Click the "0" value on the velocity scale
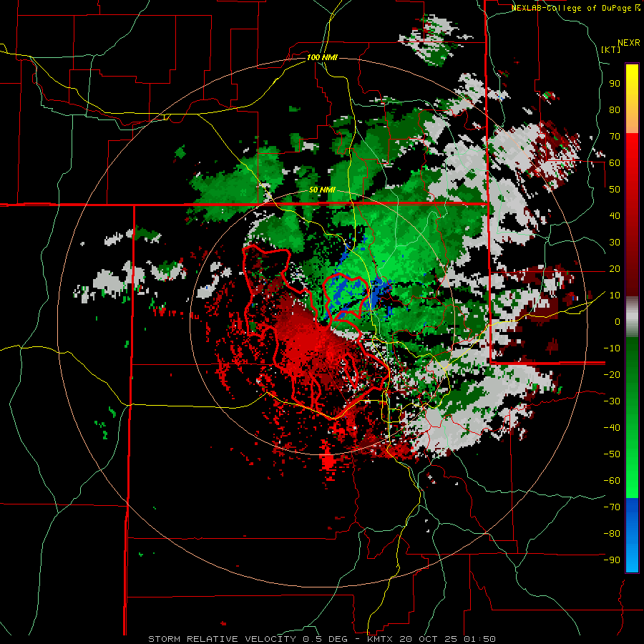644x644 pixels. coord(618,322)
